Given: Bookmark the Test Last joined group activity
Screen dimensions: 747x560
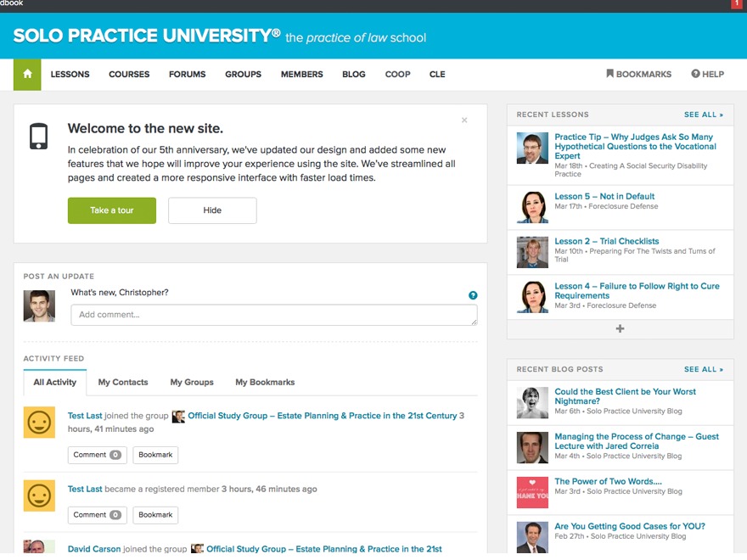Looking at the screenshot, I should 155,455.
